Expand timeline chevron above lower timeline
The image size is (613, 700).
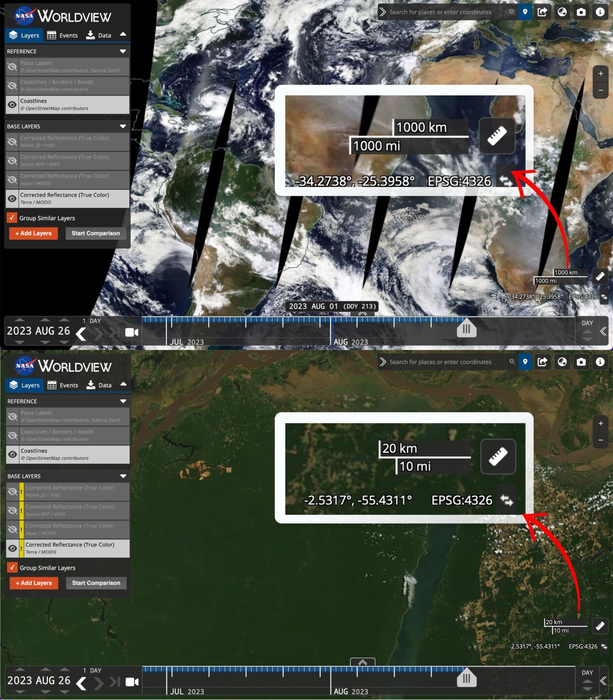click(x=363, y=662)
